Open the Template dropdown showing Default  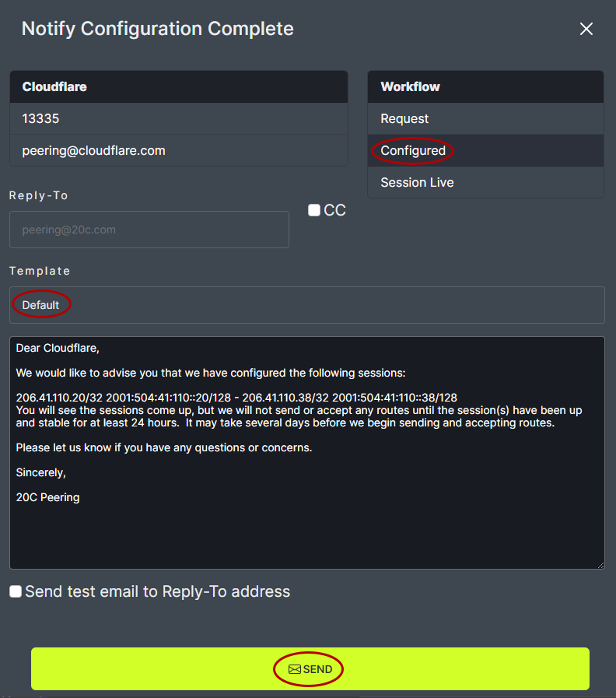306,305
